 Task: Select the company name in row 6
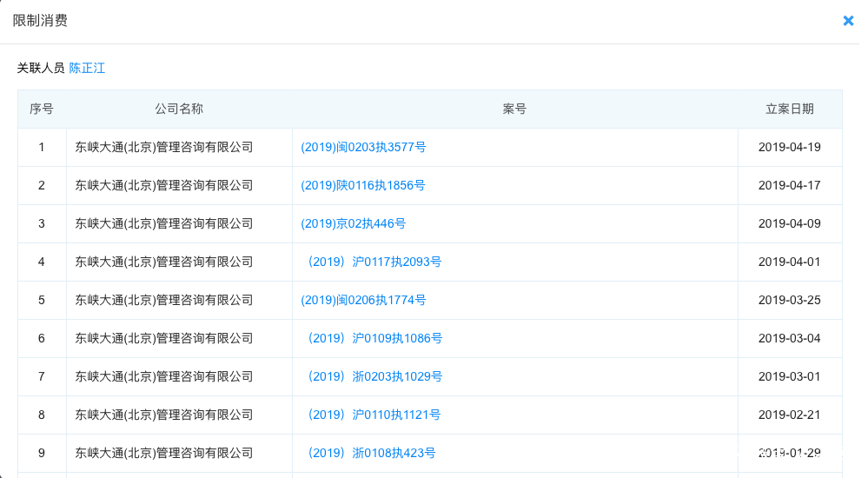tap(164, 338)
